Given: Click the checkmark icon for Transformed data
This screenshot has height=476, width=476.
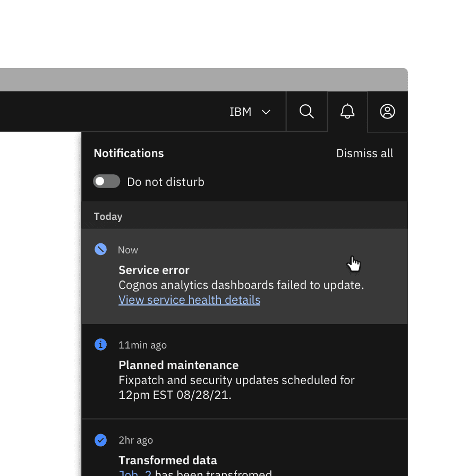Looking at the screenshot, I should coord(100,440).
